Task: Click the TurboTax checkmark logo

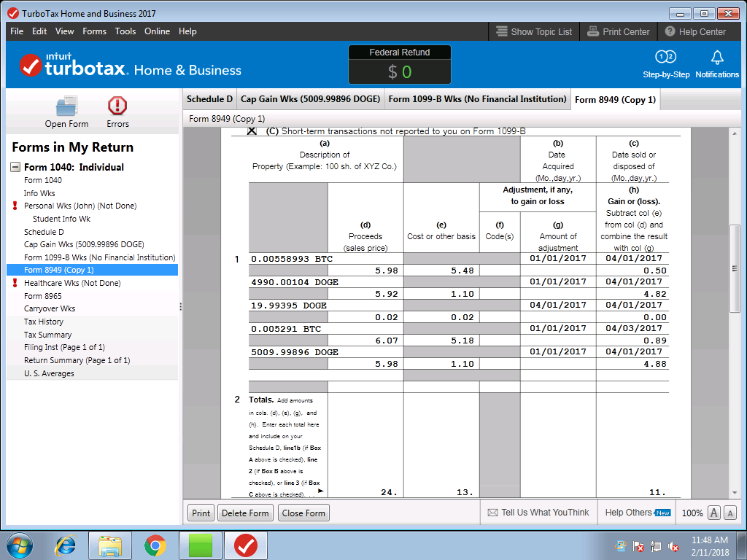Action: coord(31,66)
